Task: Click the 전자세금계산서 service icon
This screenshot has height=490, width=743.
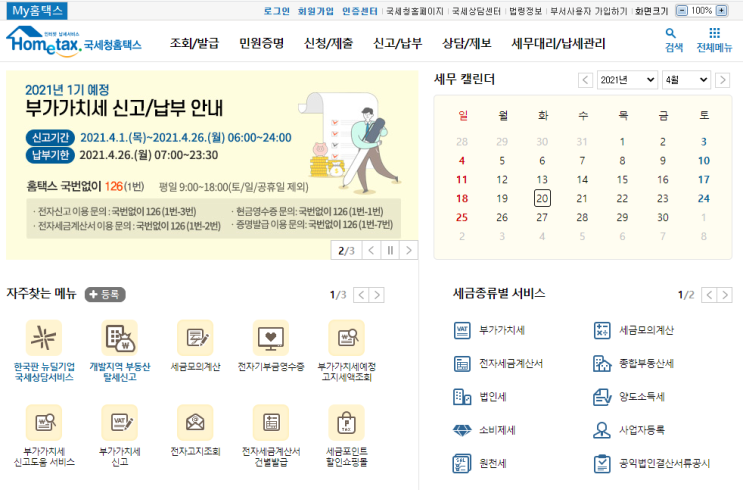Action: coord(462,363)
